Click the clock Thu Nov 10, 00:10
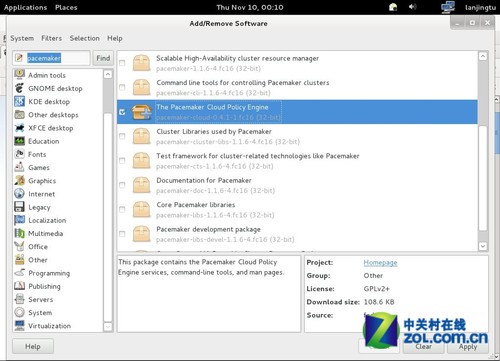Image resolution: width=500 pixels, height=361 pixels. tap(250, 7)
